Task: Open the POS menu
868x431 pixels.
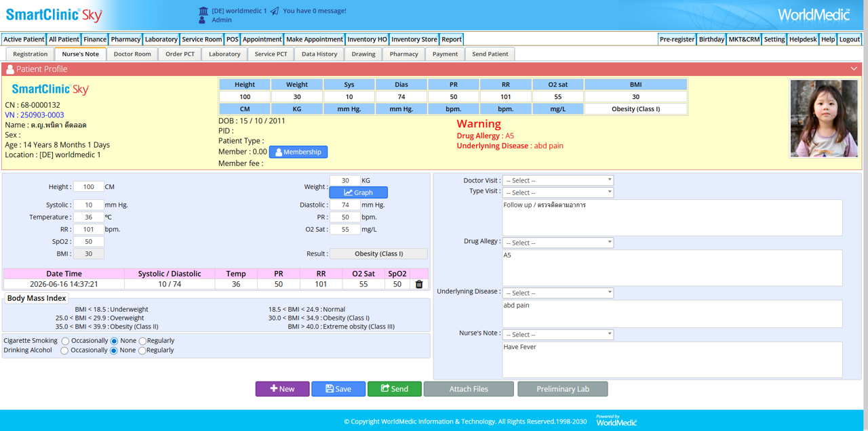Action: [x=233, y=39]
